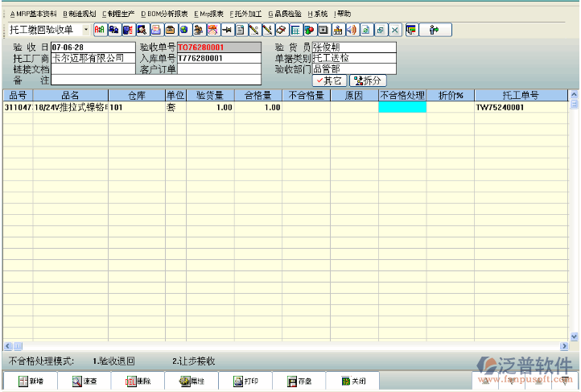Click the red AHA font icon

[x=100, y=30]
